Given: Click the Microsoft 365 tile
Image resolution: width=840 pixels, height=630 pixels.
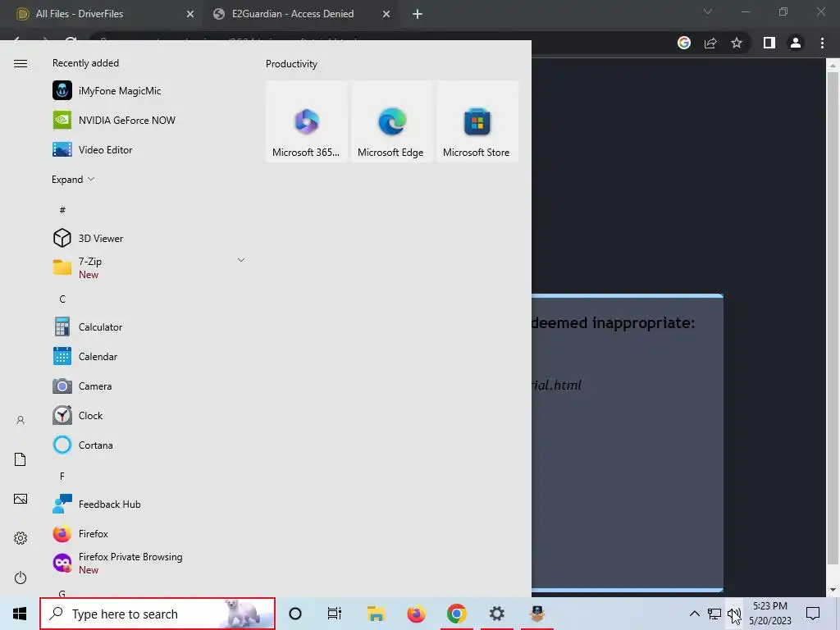Looking at the screenshot, I should pos(307,121).
